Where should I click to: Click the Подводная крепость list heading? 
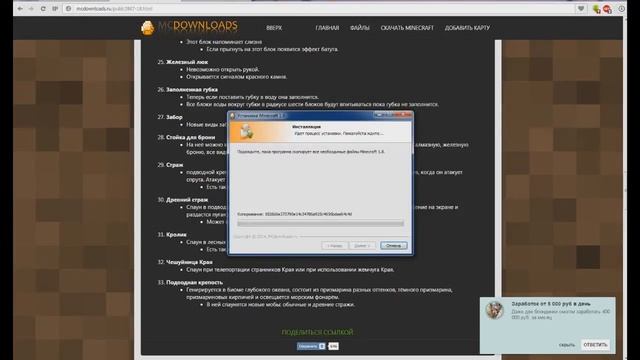point(194,282)
